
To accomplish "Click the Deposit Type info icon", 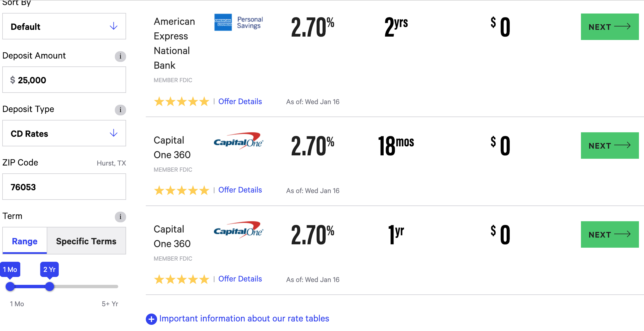I will (120, 110).
